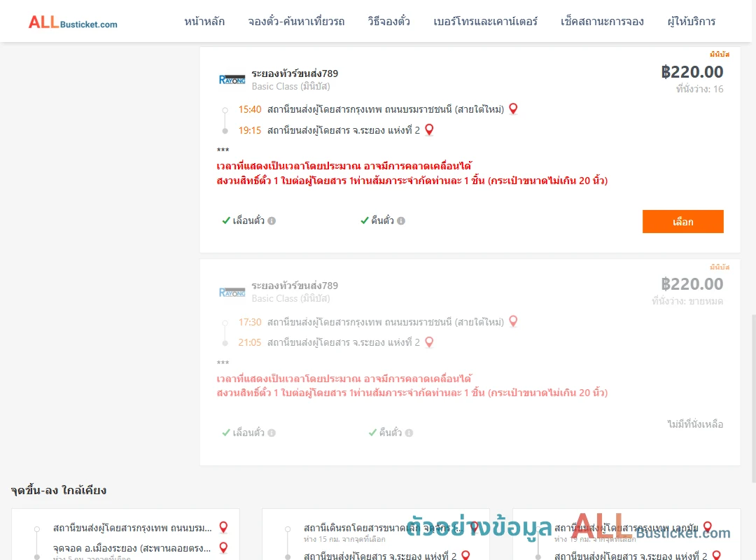This screenshot has width=756, height=560.
Task: Click operator name ระยองทัวร์ขนส่ง789 on 17:30 trip
Action: 295,286
